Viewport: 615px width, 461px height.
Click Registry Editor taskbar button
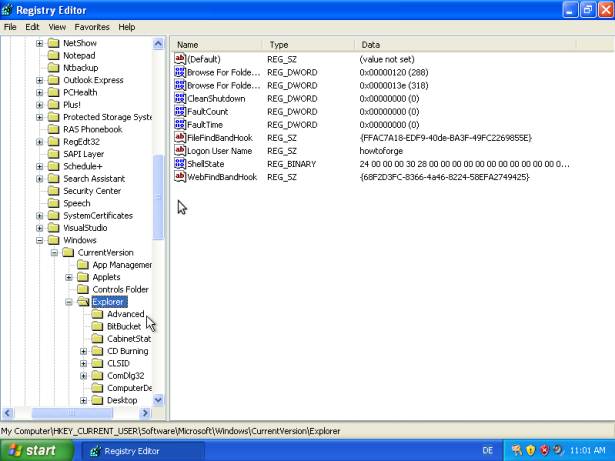click(x=143, y=451)
